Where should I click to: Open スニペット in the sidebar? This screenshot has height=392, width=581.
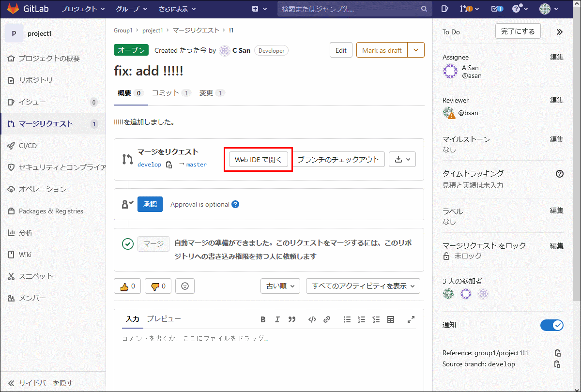click(x=53, y=276)
